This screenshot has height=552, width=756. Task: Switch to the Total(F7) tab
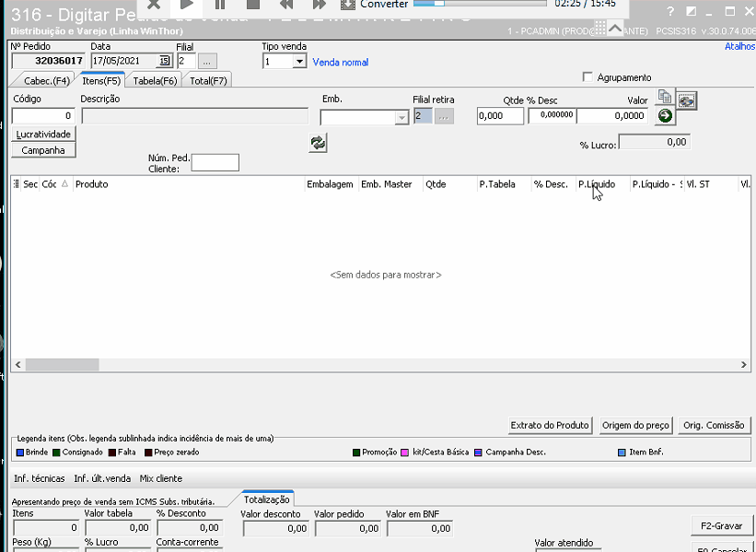[x=208, y=80]
